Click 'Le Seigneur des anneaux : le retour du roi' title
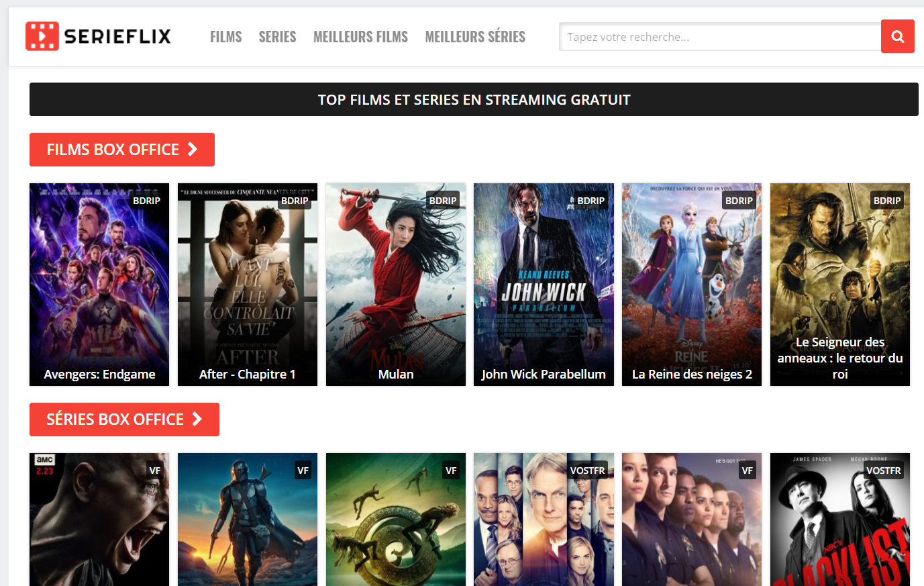Image resolution: width=924 pixels, height=586 pixels. (840, 358)
